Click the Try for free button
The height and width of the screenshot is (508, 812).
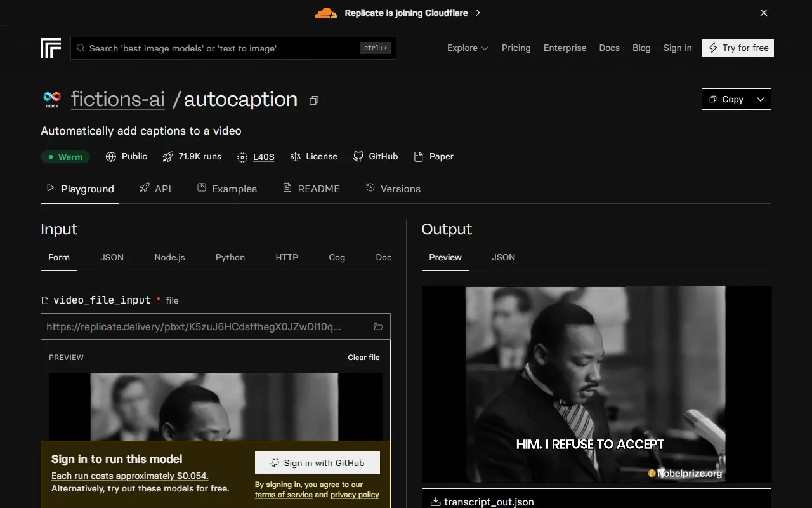click(738, 48)
